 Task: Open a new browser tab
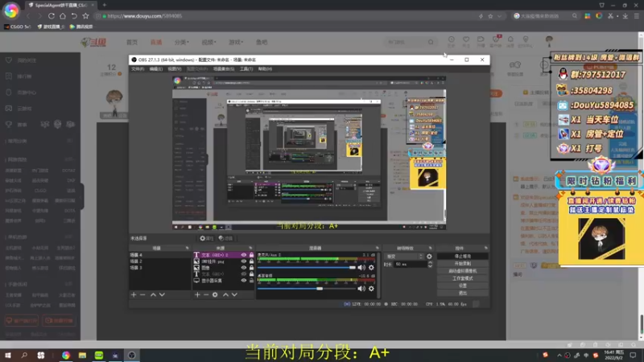pyautogui.click(x=105, y=5)
